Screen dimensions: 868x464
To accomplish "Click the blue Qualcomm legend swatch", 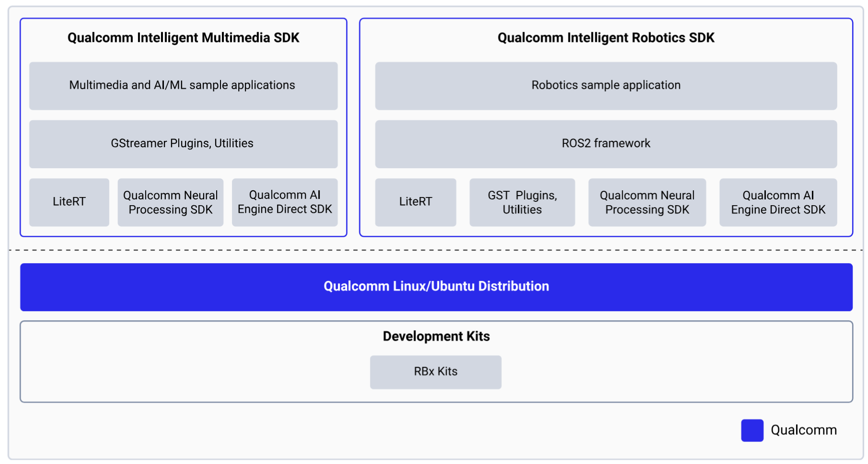I will coord(752,430).
